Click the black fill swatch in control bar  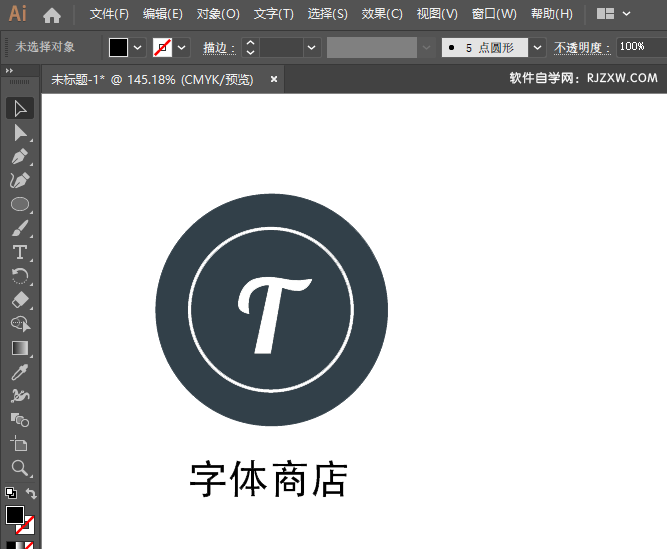(x=118, y=47)
